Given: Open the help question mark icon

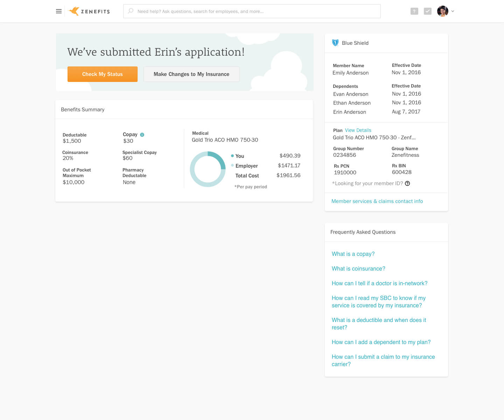Looking at the screenshot, I should click(x=414, y=11).
